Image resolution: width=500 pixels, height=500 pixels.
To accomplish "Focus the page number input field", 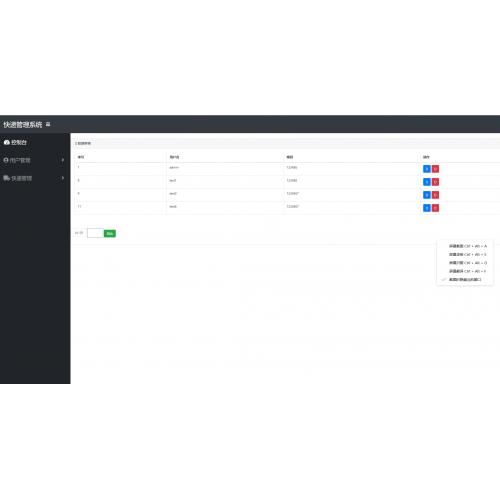I will pyautogui.click(x=95, y=233).
